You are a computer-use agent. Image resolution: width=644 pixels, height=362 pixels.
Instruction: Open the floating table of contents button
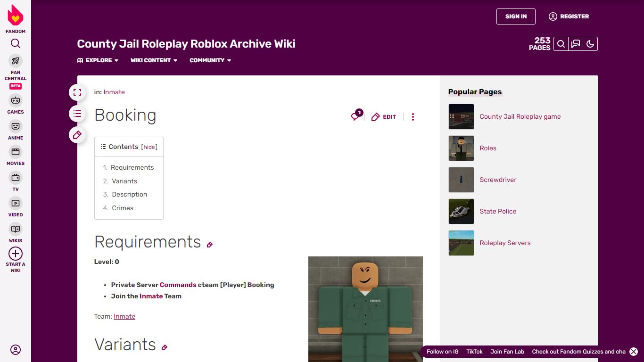point(77,114)
